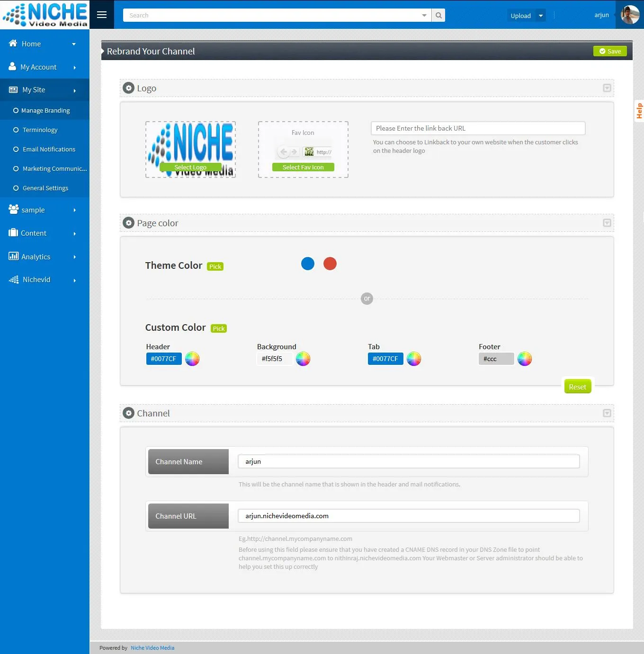Open the Upload dropdown arrow
The height and width of the screenshot is (654, 644).
coord(540,15)
